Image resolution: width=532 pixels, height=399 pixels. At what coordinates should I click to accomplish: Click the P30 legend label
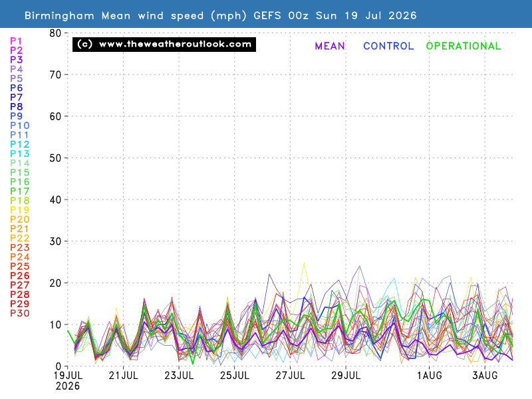(20, 313)
